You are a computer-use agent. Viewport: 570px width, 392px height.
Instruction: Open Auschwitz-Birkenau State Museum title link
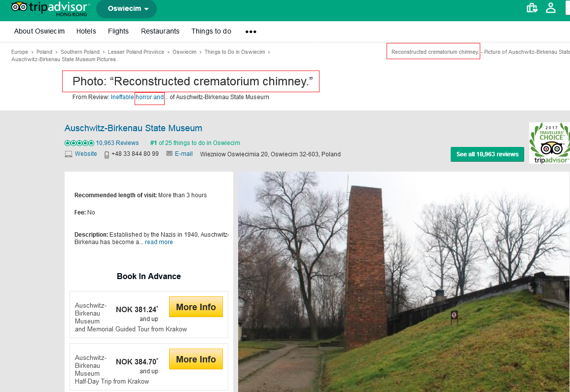pyautogui.click(x=134, y=128)
